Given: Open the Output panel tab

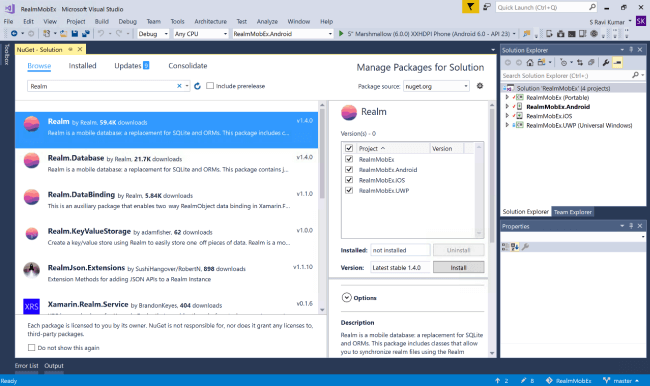Looking at the screenshot, I should [x=54, y=366].
